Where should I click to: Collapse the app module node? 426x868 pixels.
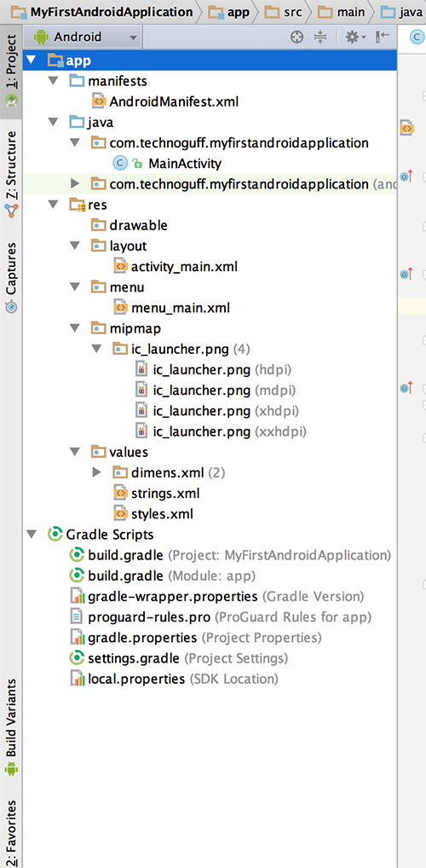point(32,60)
